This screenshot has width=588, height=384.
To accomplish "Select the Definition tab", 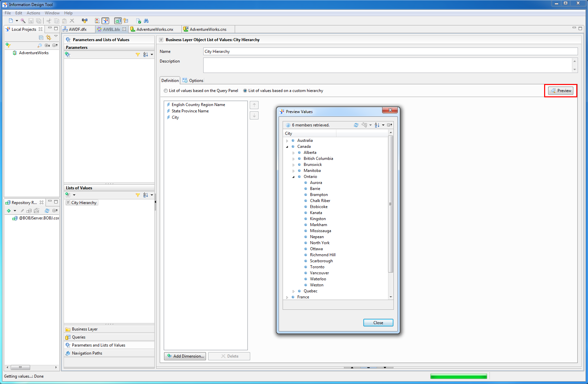I will [170, 81].
